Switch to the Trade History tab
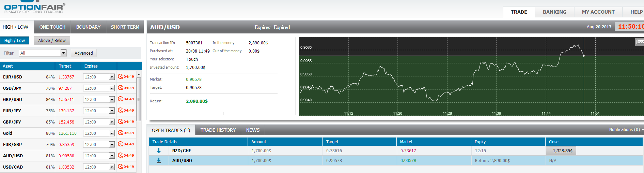 point(218,130)
